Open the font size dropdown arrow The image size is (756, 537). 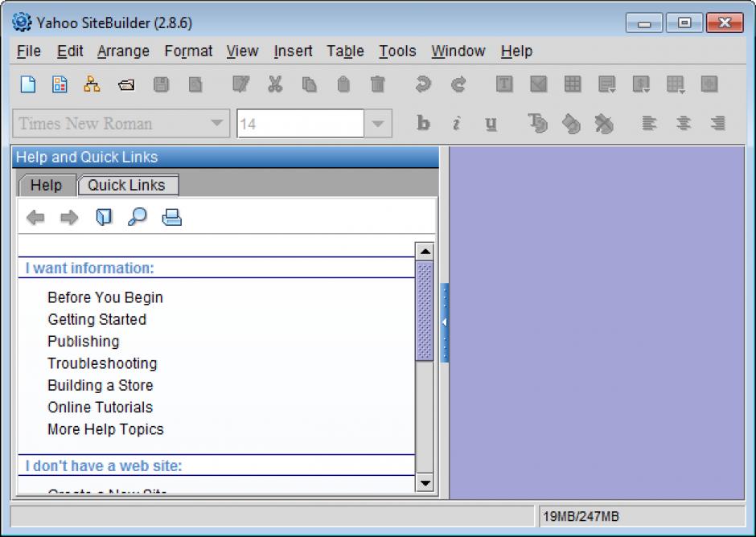(x=378, y=124)
